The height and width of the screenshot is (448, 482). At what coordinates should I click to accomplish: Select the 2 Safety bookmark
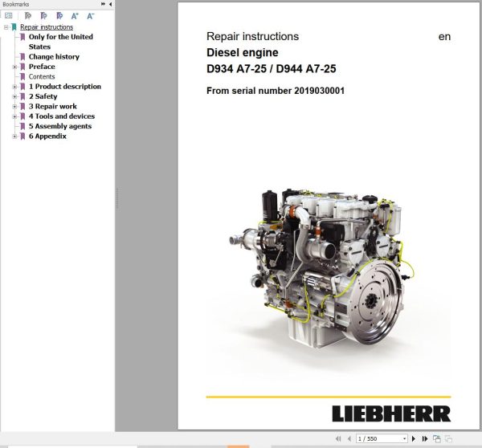pos(43,96)
